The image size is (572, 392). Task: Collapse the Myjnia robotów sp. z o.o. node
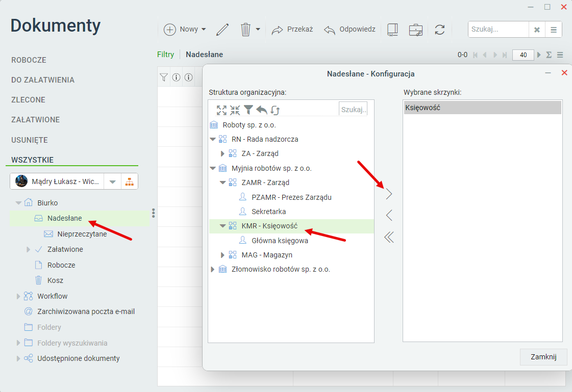point(213,168)
